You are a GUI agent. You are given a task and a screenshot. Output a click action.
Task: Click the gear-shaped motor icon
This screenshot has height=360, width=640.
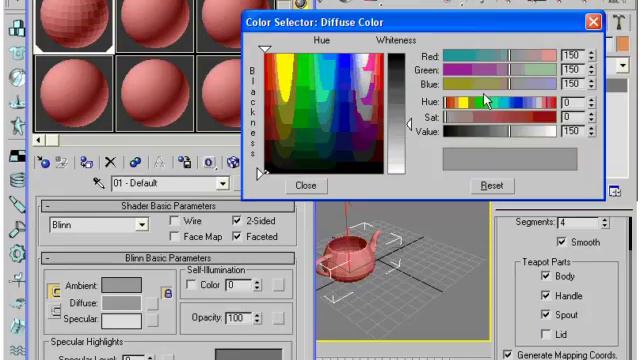tap(17, 254)
